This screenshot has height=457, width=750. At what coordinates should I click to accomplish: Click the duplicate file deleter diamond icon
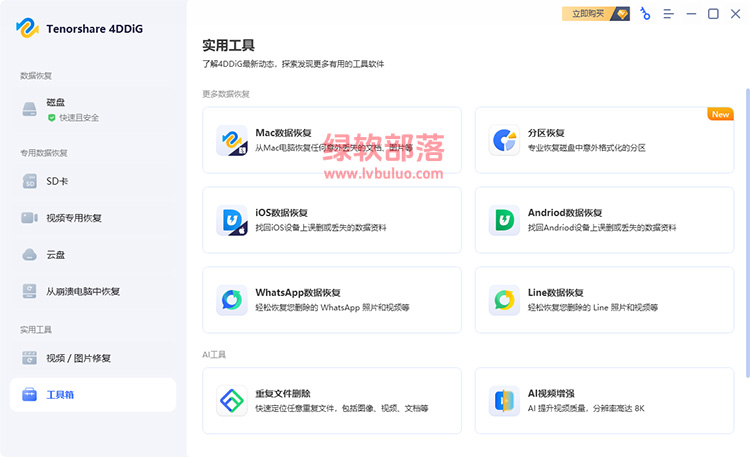[232, 401]
